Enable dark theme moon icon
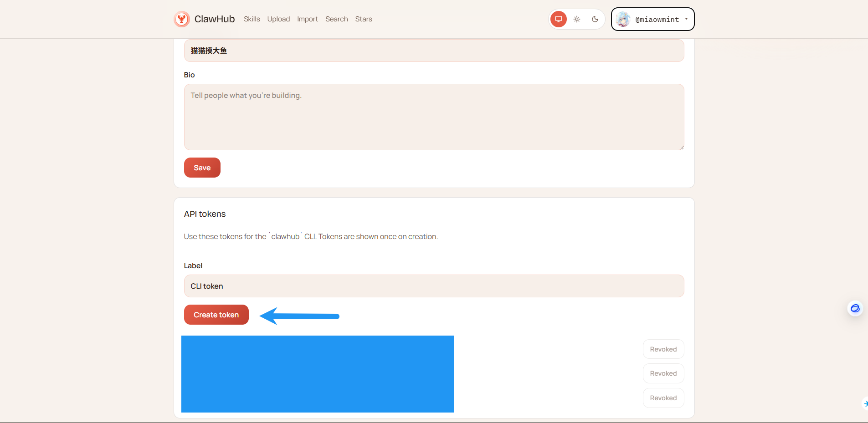Viewport: 868px width, 423px height. point(595,19)
